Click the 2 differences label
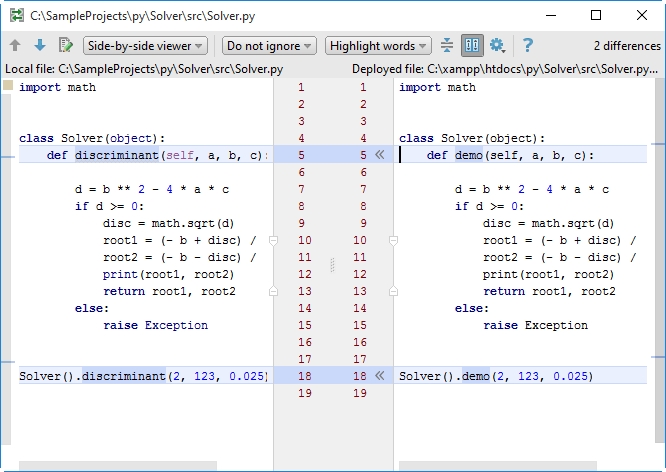 [x=626, y=45]
